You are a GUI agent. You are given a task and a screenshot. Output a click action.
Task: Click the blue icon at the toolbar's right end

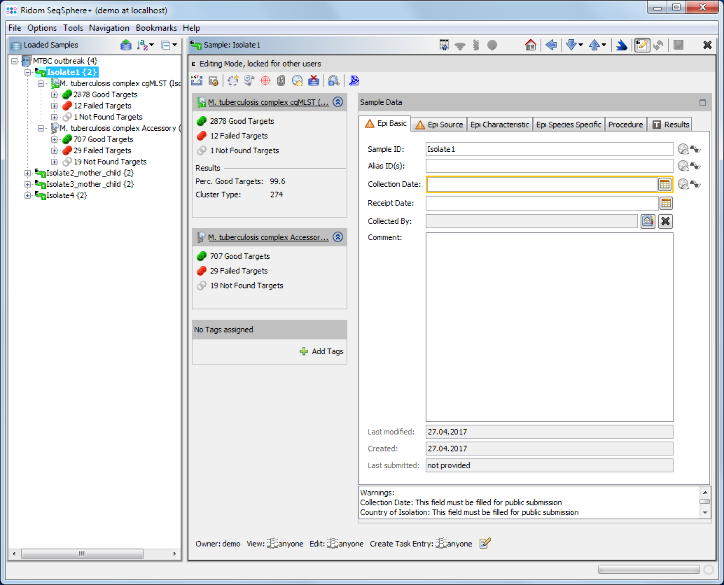point(354,81)
